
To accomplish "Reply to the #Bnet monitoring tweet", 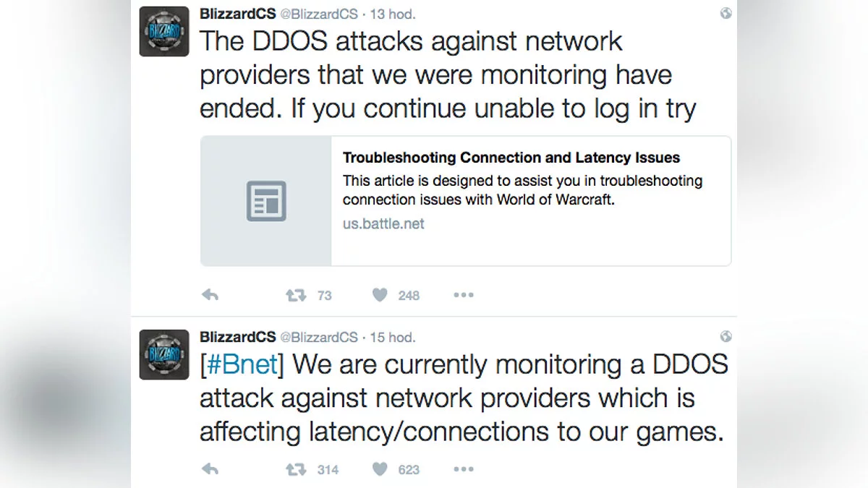I will coord(210,470).
